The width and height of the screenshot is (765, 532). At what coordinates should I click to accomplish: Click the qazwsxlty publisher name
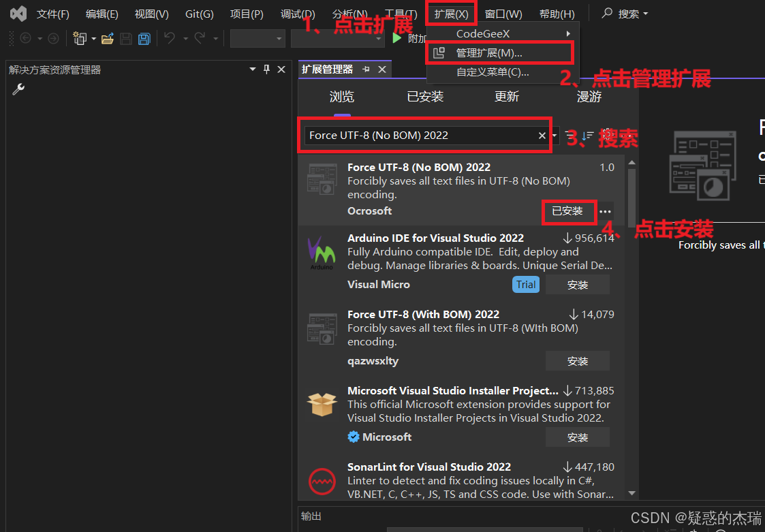(373, 361)
